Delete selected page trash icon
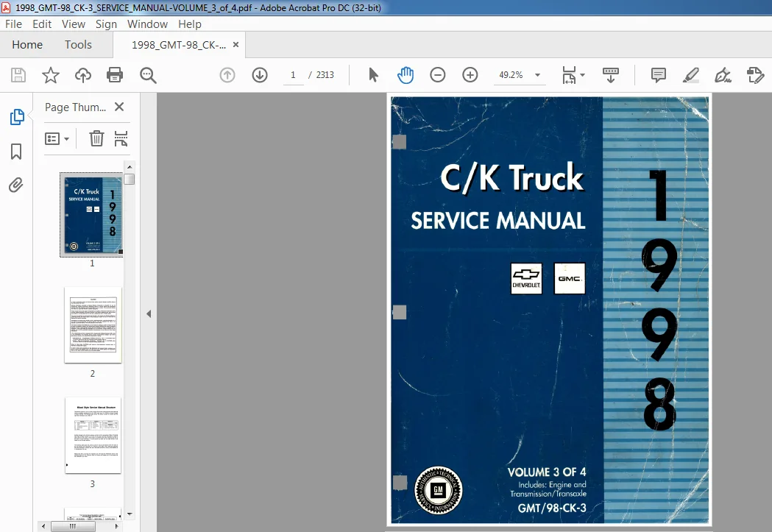 coord(96,139)
